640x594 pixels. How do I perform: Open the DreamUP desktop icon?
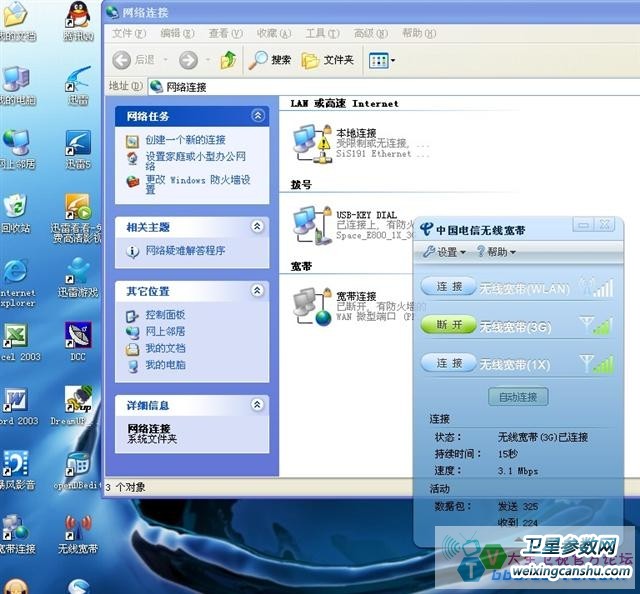click(x=76, y=405)
